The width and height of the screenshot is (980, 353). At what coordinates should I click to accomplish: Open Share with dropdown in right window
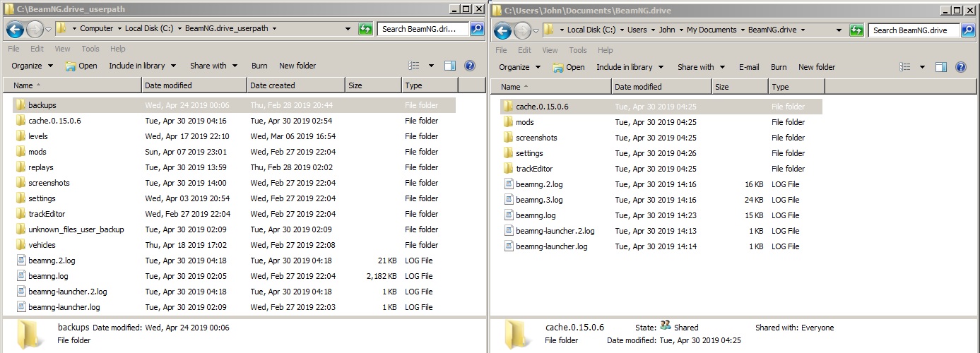coord(701,67)
